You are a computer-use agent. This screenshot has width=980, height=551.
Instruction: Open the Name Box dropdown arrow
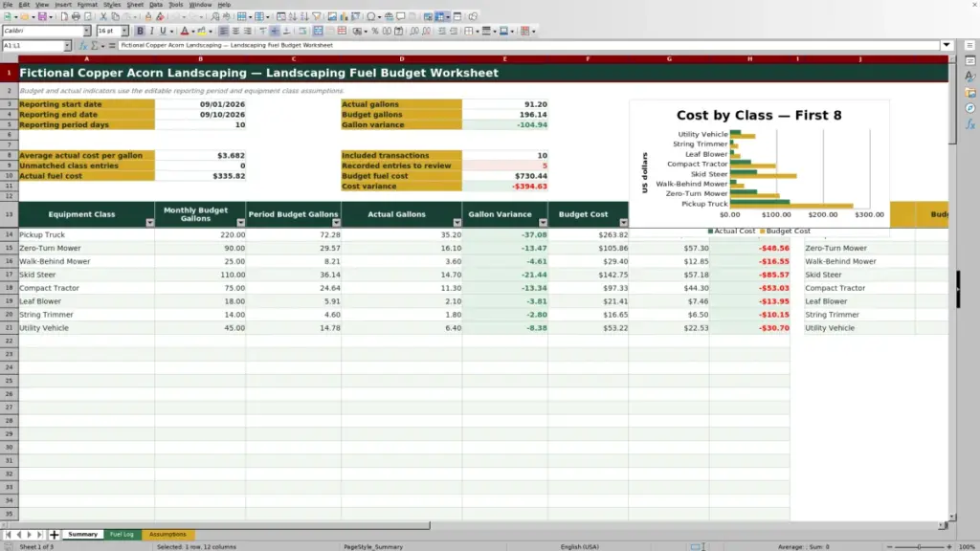point(68,46)
